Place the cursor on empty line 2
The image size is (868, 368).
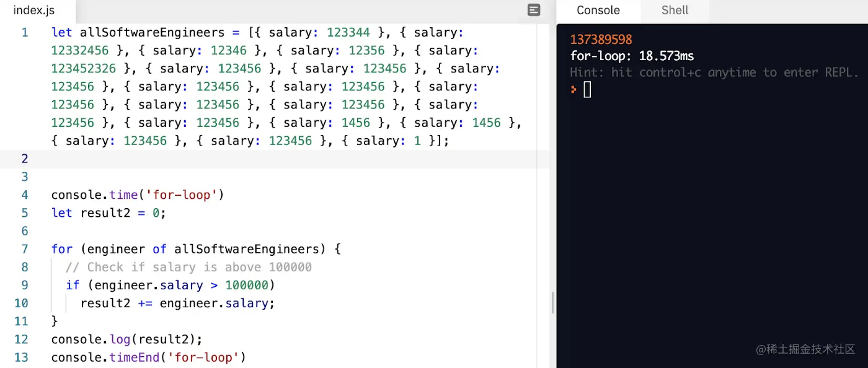274,159
